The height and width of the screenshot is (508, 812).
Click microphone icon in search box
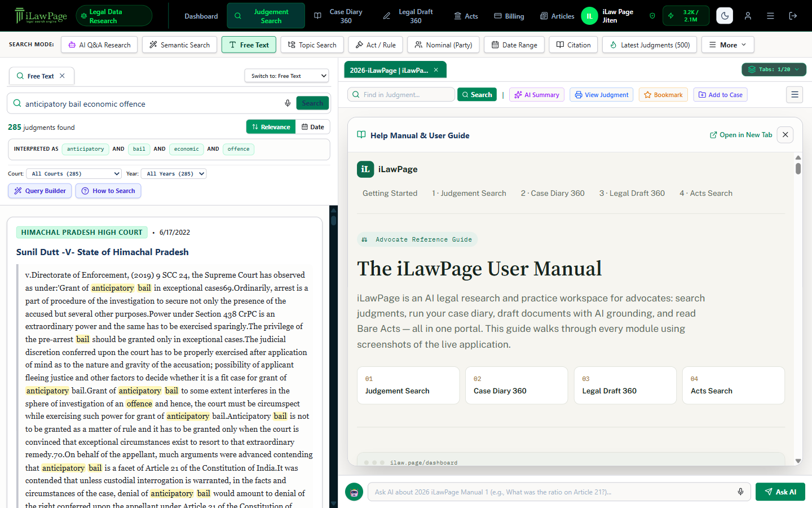coord(288,103)
